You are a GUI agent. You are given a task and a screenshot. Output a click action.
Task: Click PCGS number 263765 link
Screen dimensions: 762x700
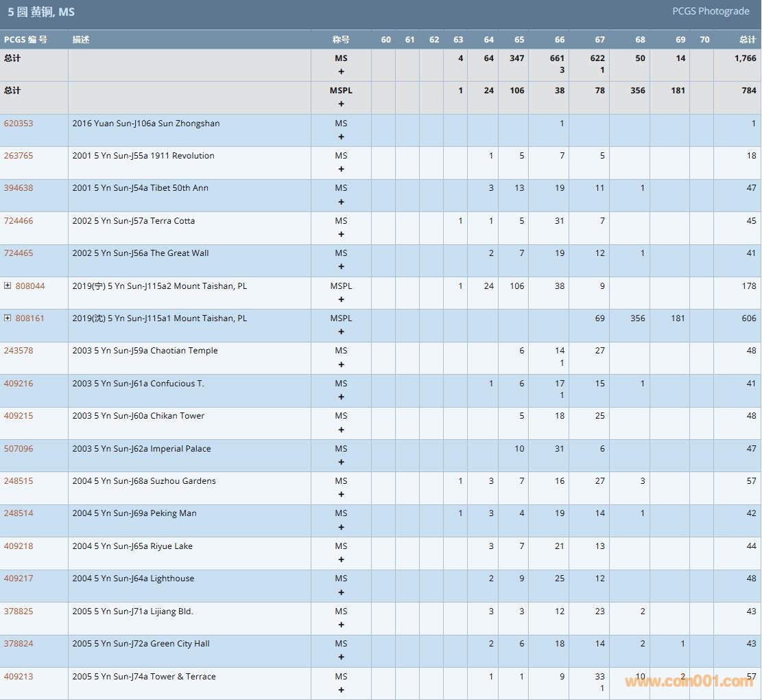point(19,156)
